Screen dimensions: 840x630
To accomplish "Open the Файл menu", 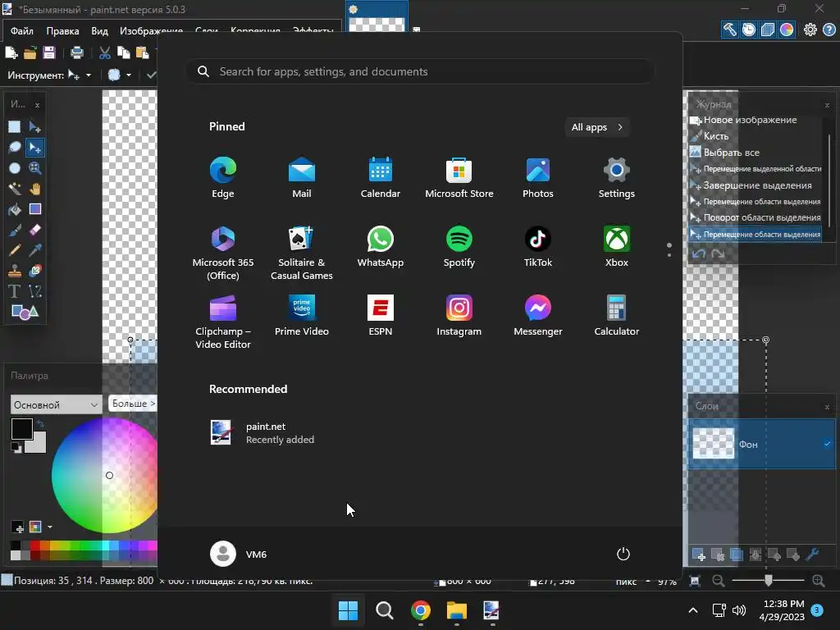I will click(x=22, y=31).
